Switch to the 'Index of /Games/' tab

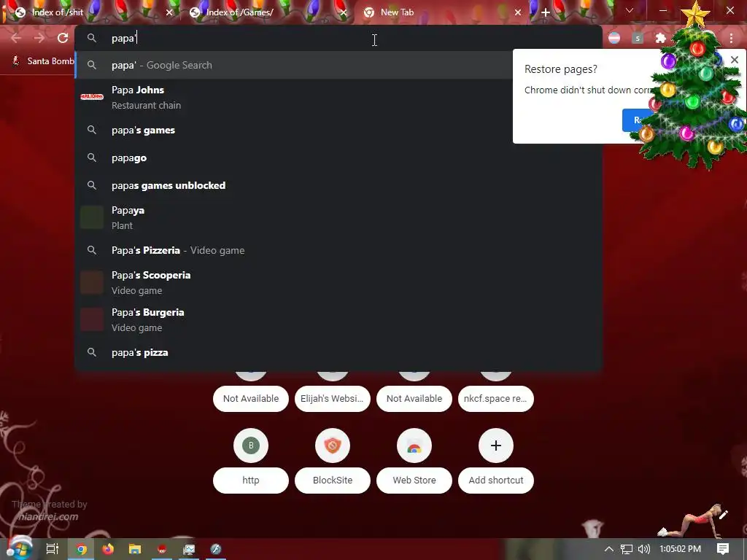267,12
